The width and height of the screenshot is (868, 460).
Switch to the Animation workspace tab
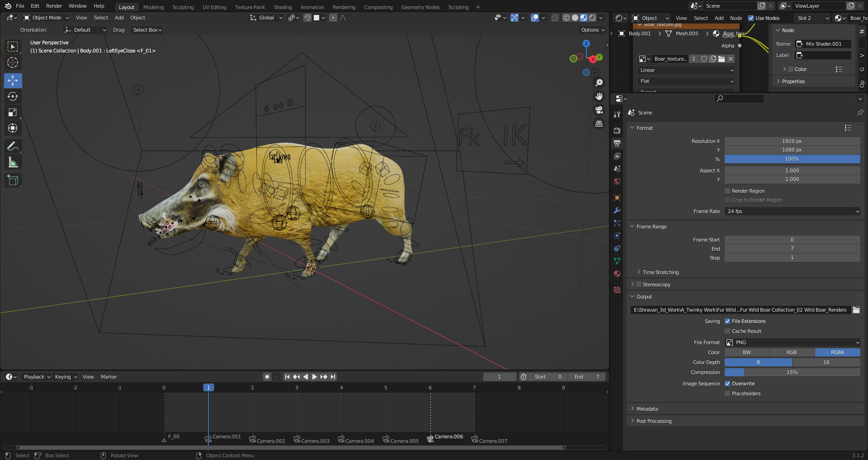point(312,7)
